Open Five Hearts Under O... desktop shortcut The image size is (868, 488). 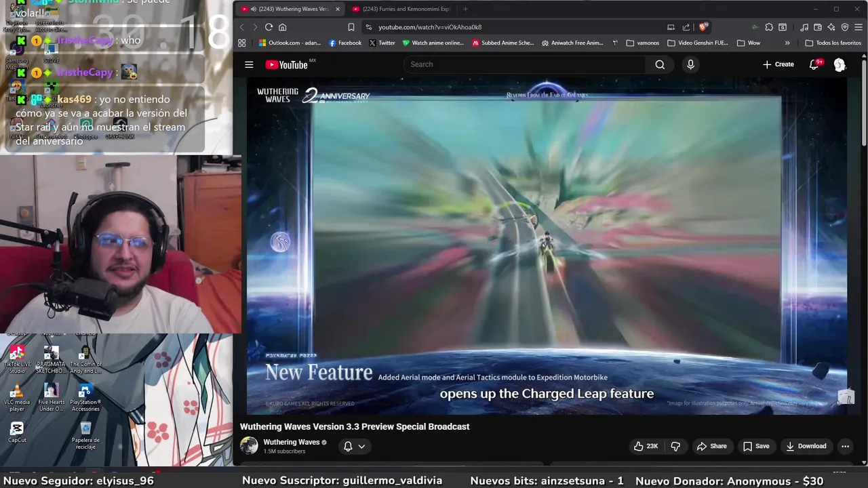click(x=52, y=397)
